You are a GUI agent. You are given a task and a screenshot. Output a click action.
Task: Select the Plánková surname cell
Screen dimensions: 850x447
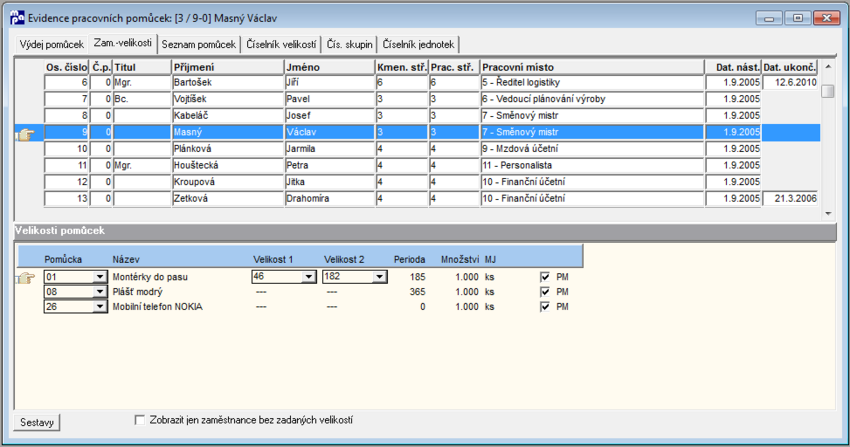click(x=228, y=148)
